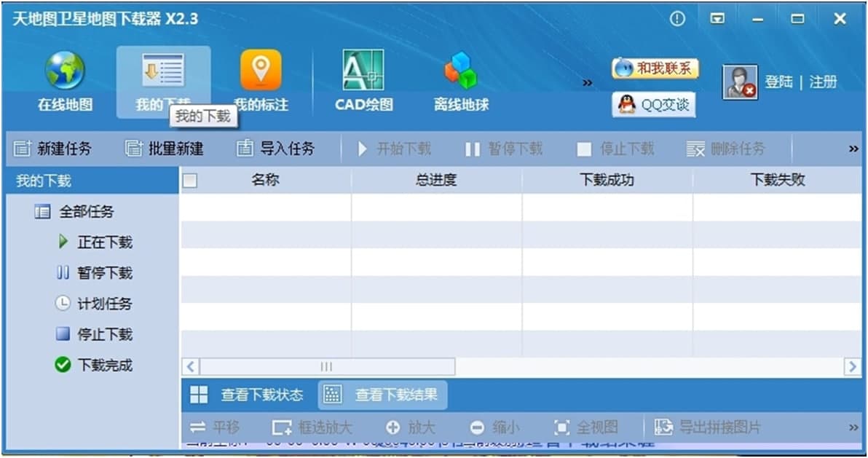Viewport: 868px width, 458px height.
Task: Expand the task toolbar overflow chevron
Action: (853, 149)
